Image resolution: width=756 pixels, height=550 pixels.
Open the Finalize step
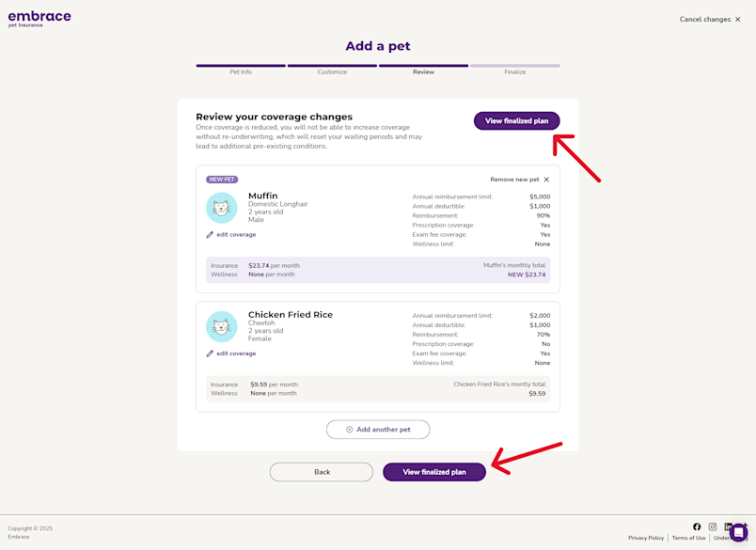point(515,70)
